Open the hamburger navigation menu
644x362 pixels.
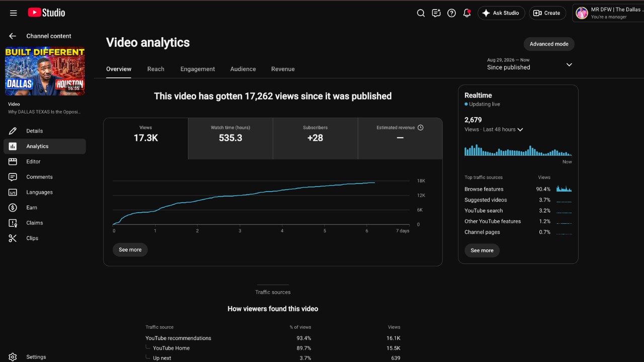[14, 13]
